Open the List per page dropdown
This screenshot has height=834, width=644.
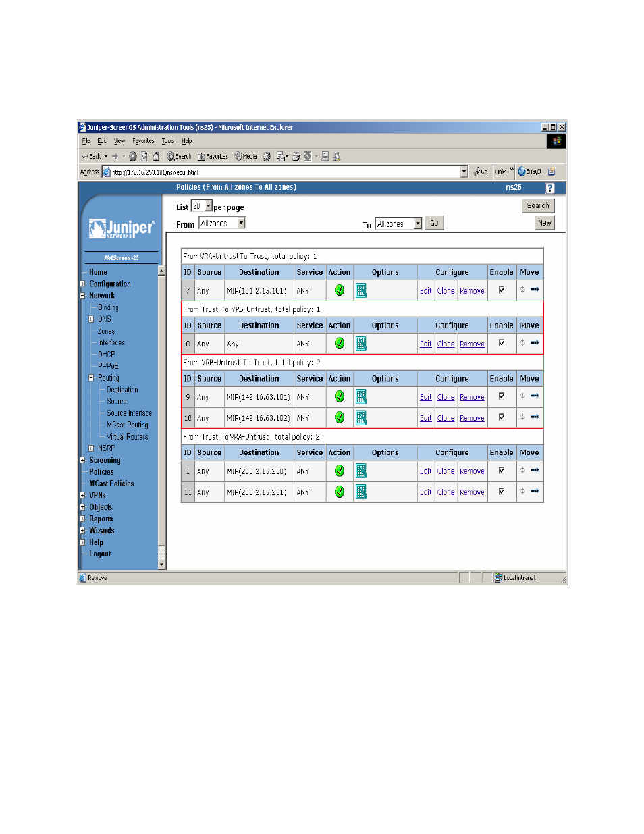[x=209, y=206]
